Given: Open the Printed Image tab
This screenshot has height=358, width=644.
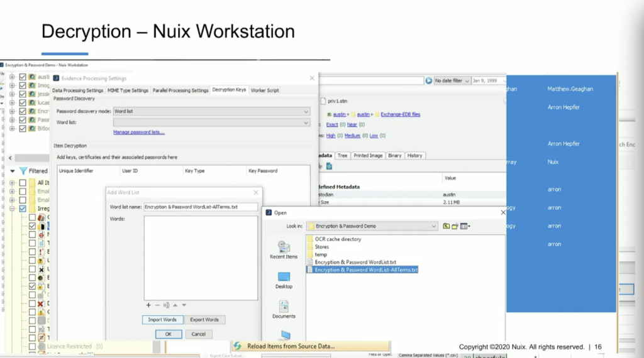Looking at the screenshot, I should pyautogui.click(x=368, y=155).
